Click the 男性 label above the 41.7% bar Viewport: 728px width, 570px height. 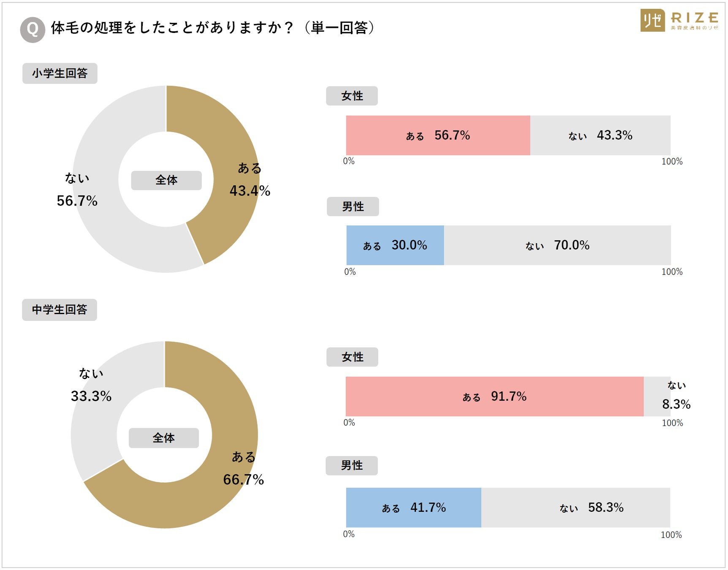click(x=352, y=466)
